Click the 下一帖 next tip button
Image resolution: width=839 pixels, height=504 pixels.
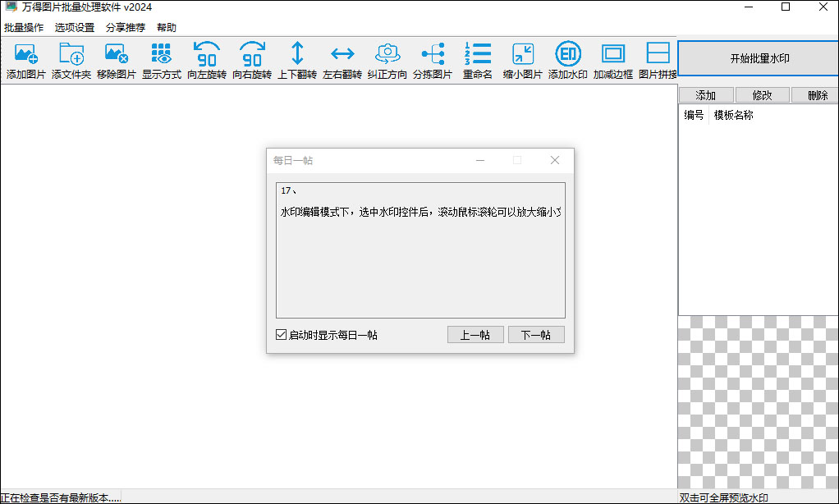tap(536, 334)
